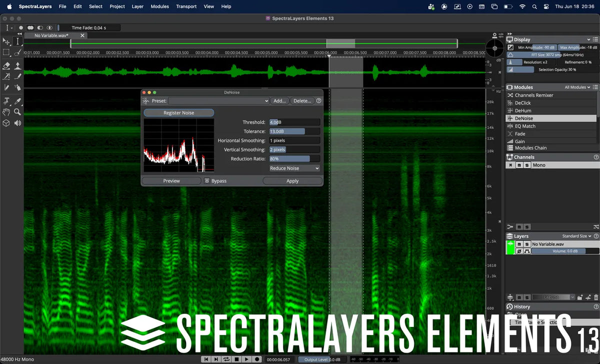Screen dimensions: 600x364
Task: Select the rectangular marquee selection tool
Action: pos(6,52)
